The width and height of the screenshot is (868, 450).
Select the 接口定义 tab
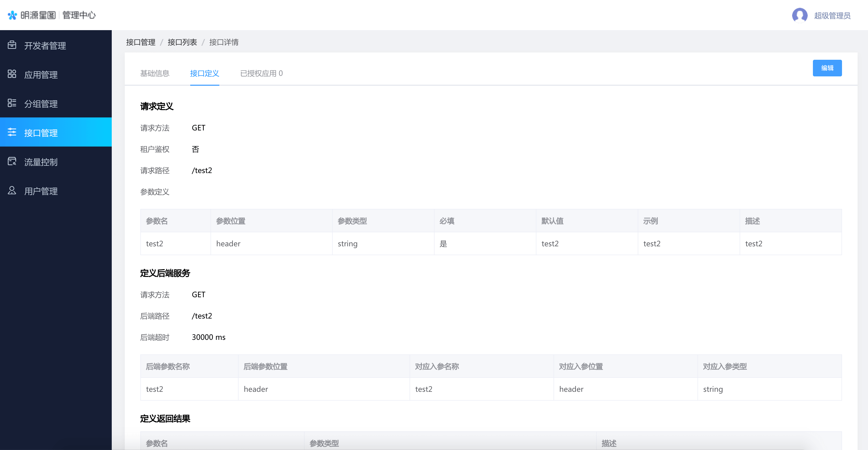pyautogui.click(x=204, y=74)
